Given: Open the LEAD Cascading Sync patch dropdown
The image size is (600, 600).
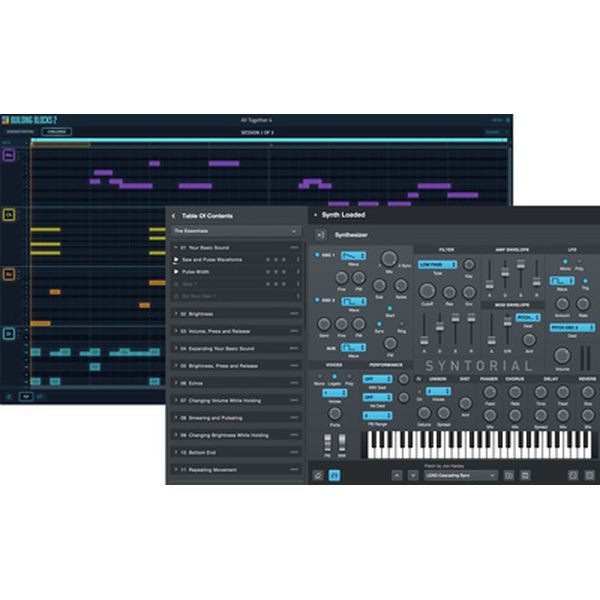Looking at the screenshot, I should (460, 475).
